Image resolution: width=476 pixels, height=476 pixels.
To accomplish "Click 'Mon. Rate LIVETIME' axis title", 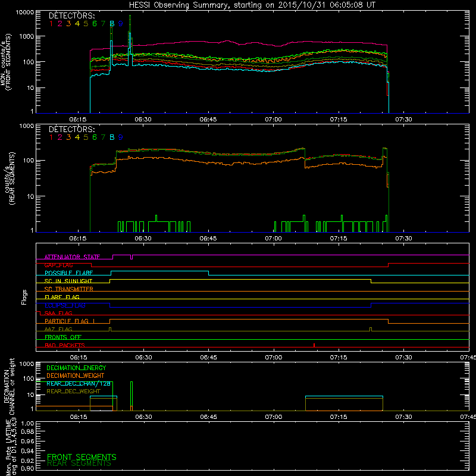I will pyautogui.click(x=9, y=448).
